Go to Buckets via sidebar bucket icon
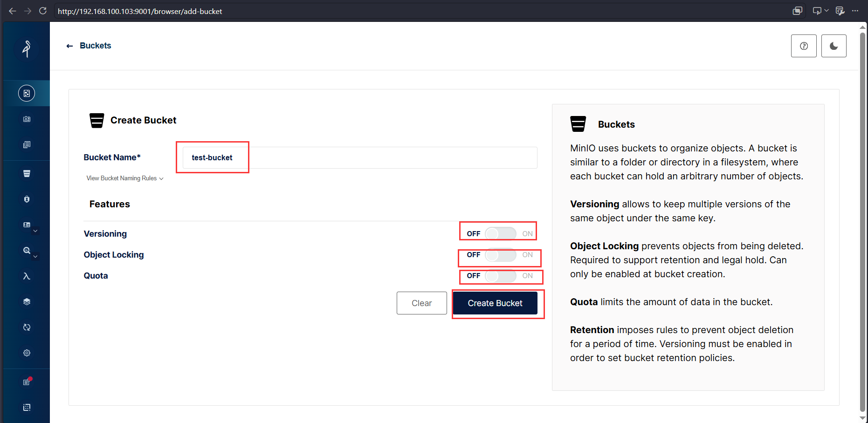The width and height of the screenshot is (868, 423). [27, 174]
